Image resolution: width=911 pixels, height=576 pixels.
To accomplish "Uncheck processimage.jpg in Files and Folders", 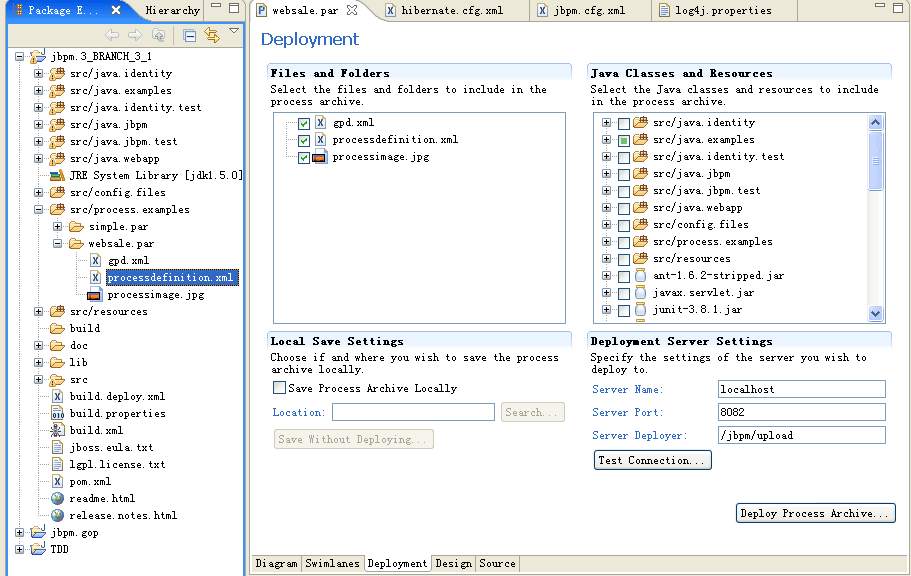I will click(303, 158).
